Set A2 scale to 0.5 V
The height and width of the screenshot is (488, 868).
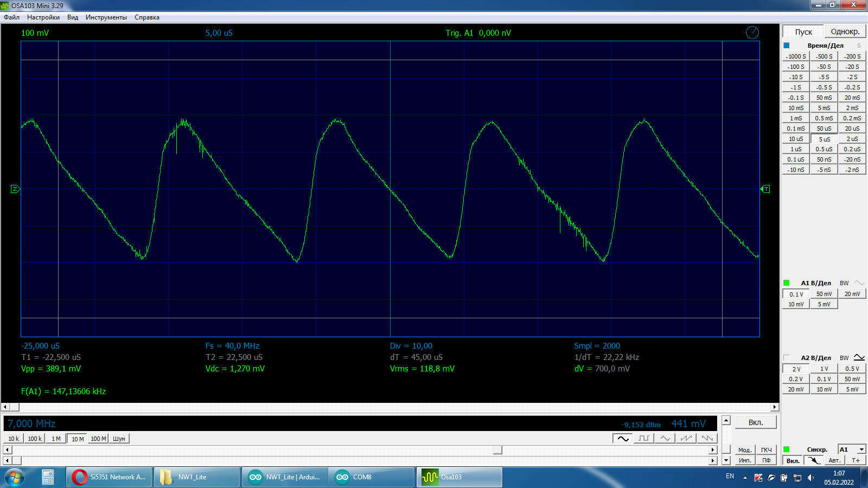852,369
